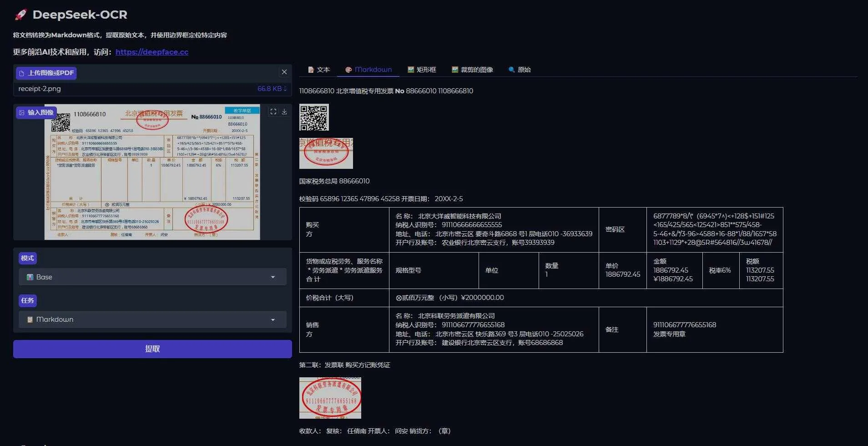Switch to the 文本 tab
Screen dimensions: 868x446
pos(318,69)
